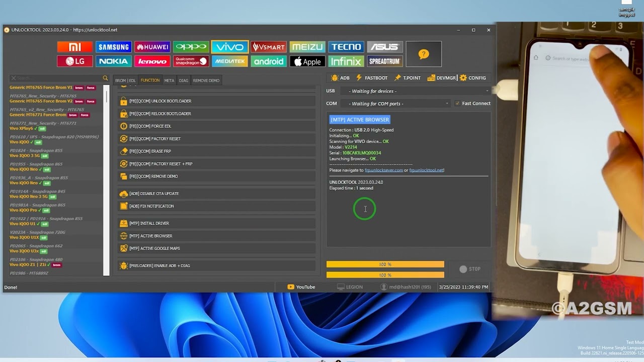Select Vivo iQOO U3x model entry
Screen dimensions: 644x362
coord(29,251)
